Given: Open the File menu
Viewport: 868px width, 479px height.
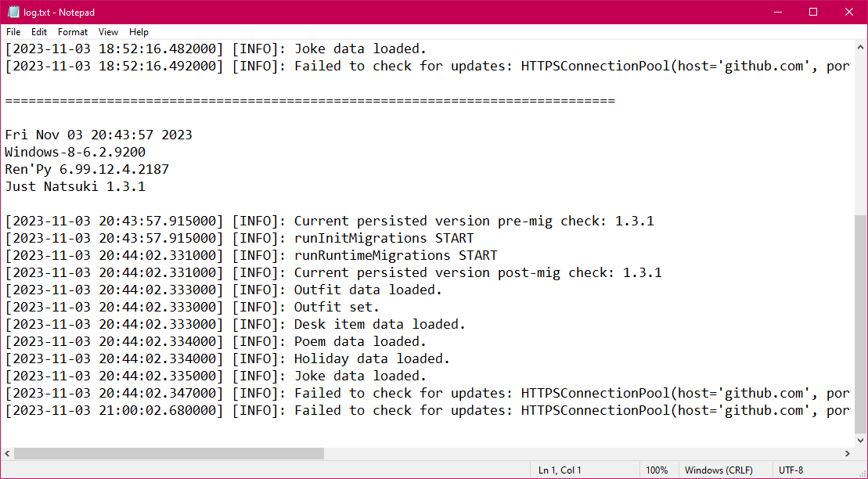Looking at the screenshot, I should (x=13, y=32).
